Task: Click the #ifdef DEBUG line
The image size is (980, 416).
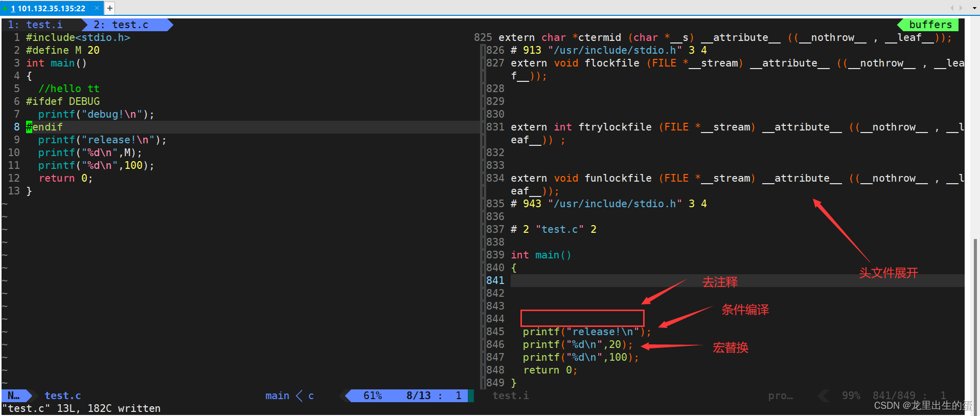Action: (x=63, y=101)
